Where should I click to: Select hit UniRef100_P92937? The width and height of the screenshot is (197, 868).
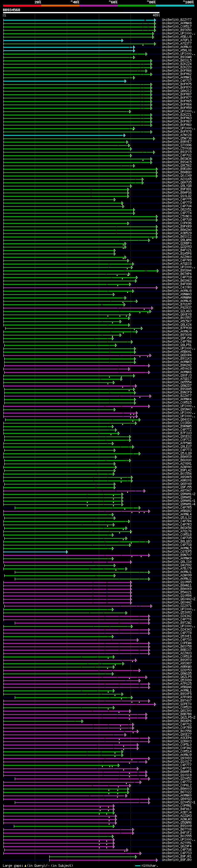tap(177, 308)
